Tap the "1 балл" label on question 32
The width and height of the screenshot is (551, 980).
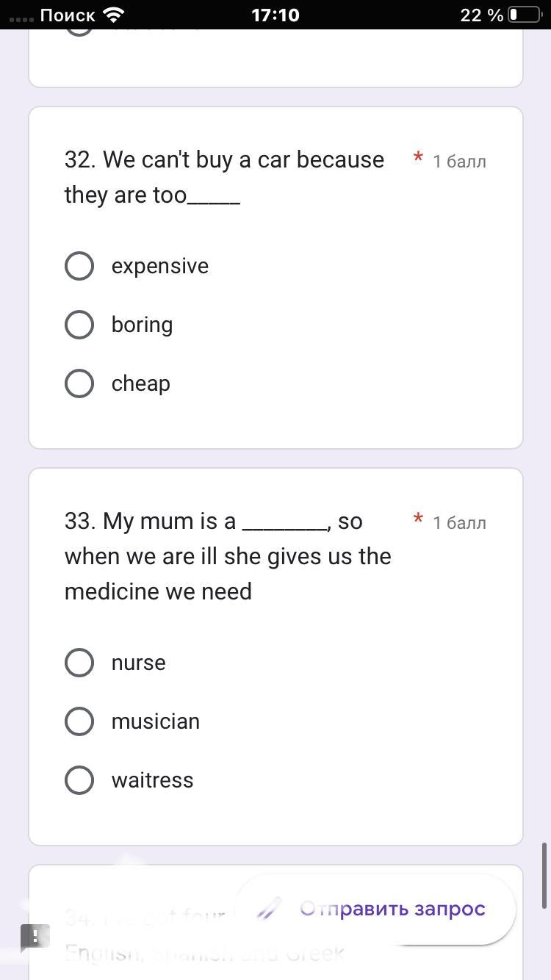coord(459,162)
